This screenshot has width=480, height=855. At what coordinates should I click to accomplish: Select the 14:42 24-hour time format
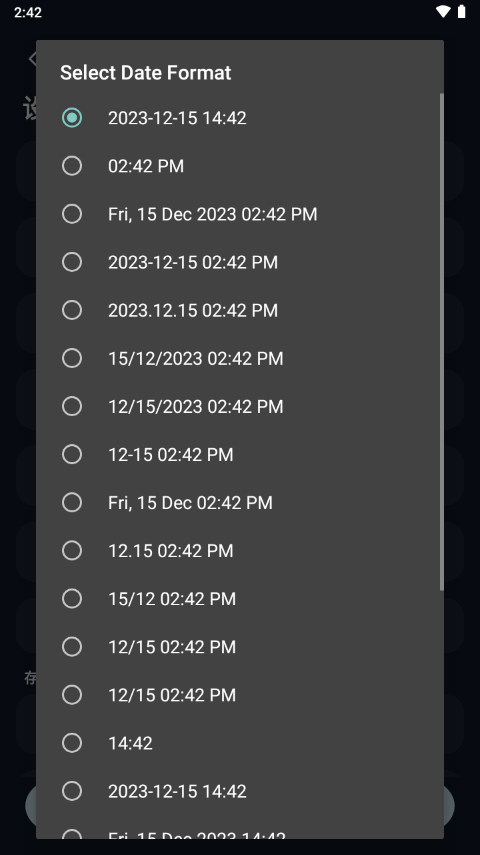(x=239, y=743)
